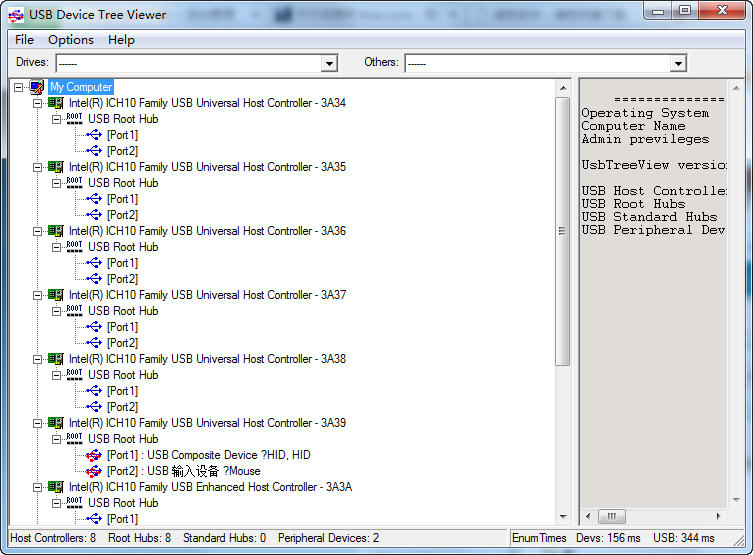Click the 3A34 host controller chip icon

56,103
